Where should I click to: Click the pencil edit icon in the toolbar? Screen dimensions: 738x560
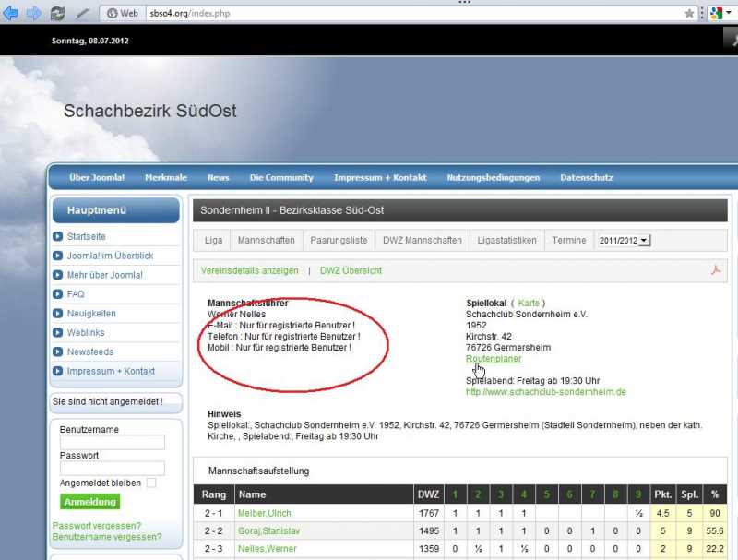(x=83, y=13)
